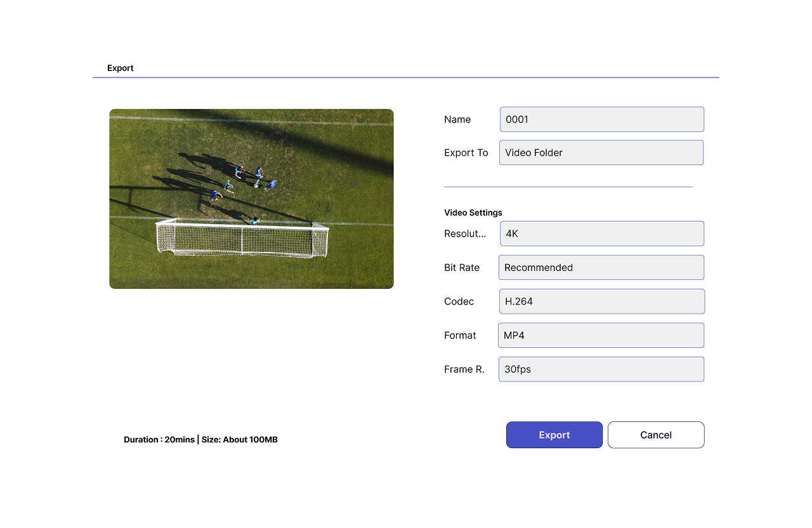Click the soccer field video preview thumbnail
This screenshot has width=812, height=528.
point(251,199)
